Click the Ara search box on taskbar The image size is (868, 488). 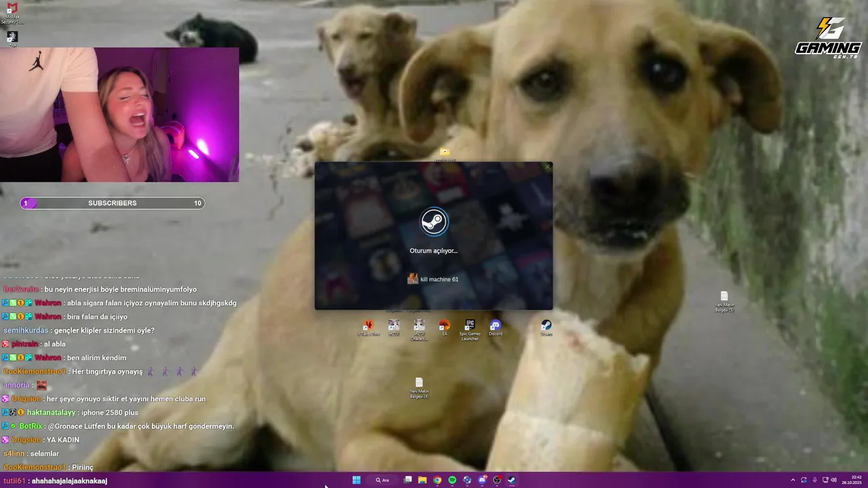(x=382, y=480)
